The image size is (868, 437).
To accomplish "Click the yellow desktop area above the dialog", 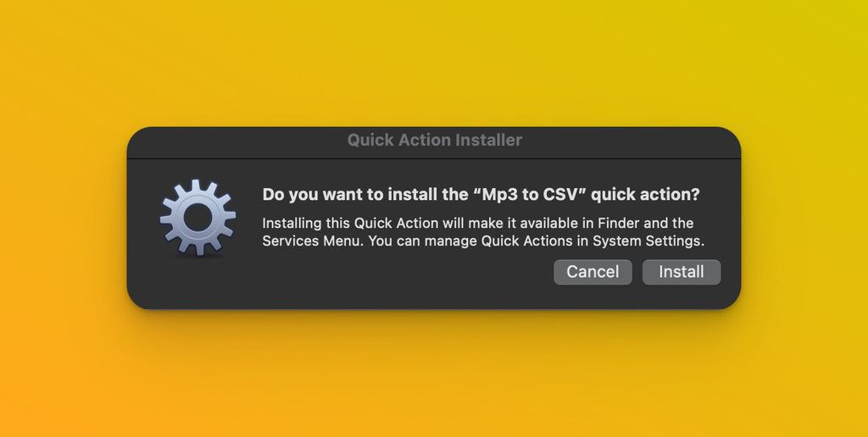I will (x=434, y=59).
